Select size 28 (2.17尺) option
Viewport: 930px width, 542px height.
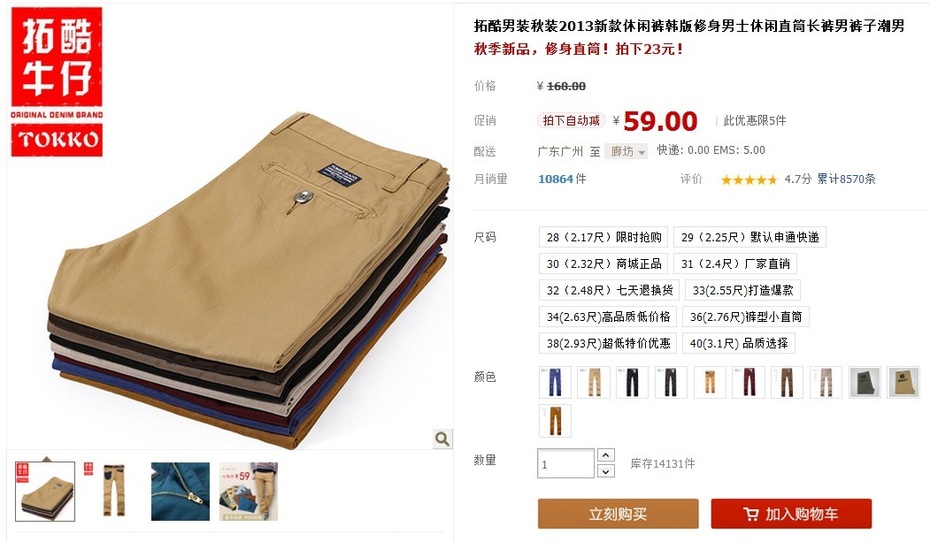[604, 237]
